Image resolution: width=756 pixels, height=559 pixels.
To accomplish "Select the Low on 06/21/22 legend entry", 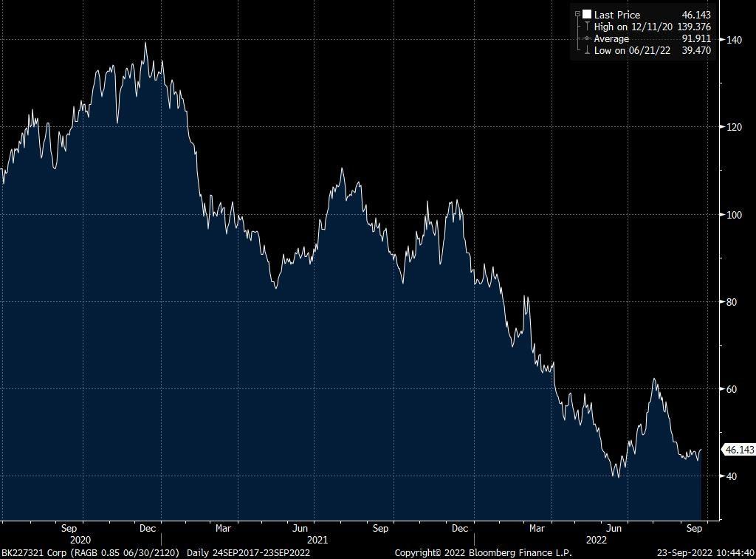I will (632, 50).
